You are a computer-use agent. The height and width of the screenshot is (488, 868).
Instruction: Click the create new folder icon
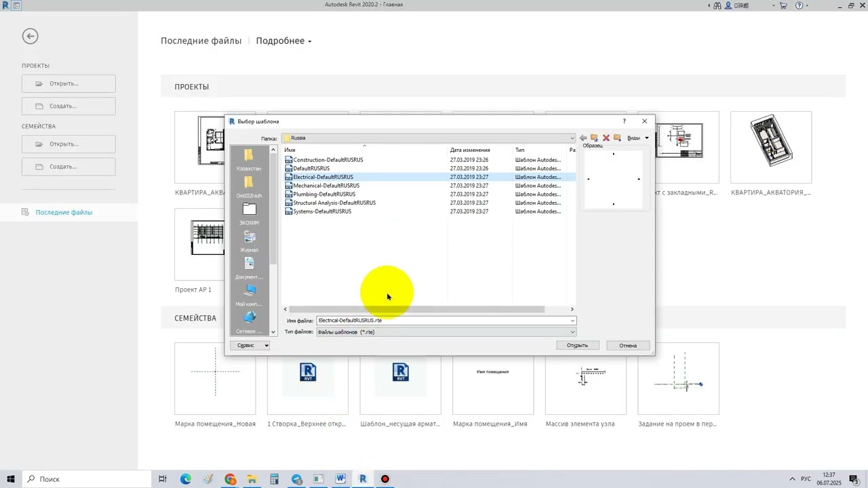[617, 138]
